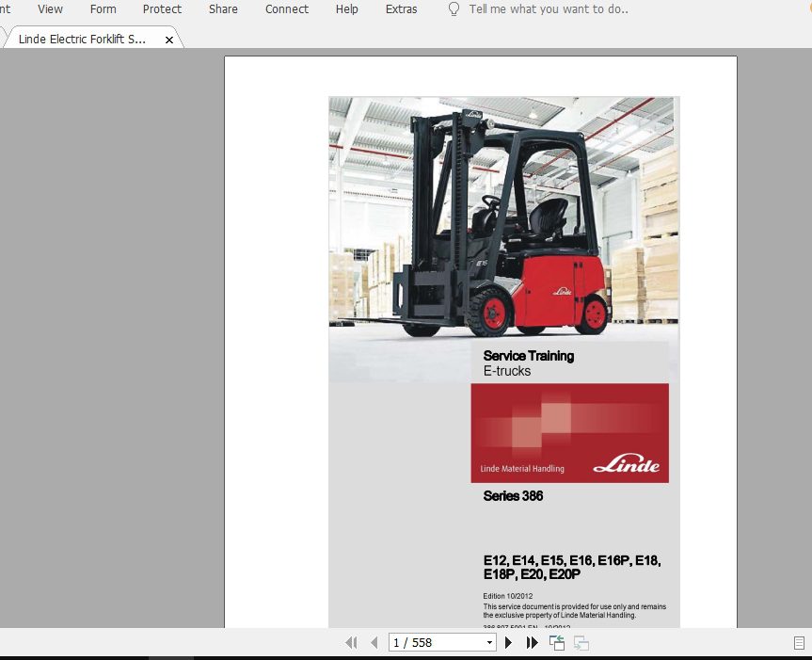812x660 pixels.
Task: Click the 'E18P, E20, E20P' model line
Action: click(532, 574)
